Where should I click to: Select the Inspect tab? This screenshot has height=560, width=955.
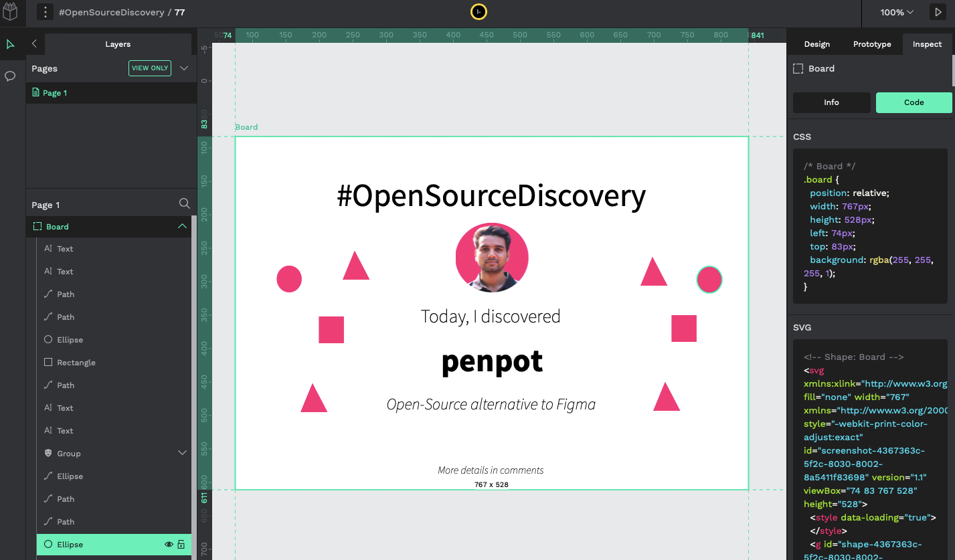[927, 44]
